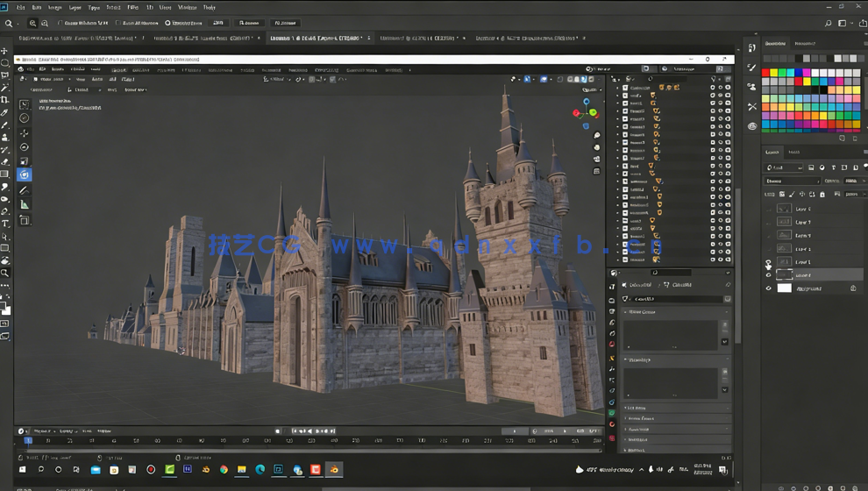The width and height of the screenshot is (868, 491).
Task: Click the viewport pan hand navigation icon
Action: (597, 147)
